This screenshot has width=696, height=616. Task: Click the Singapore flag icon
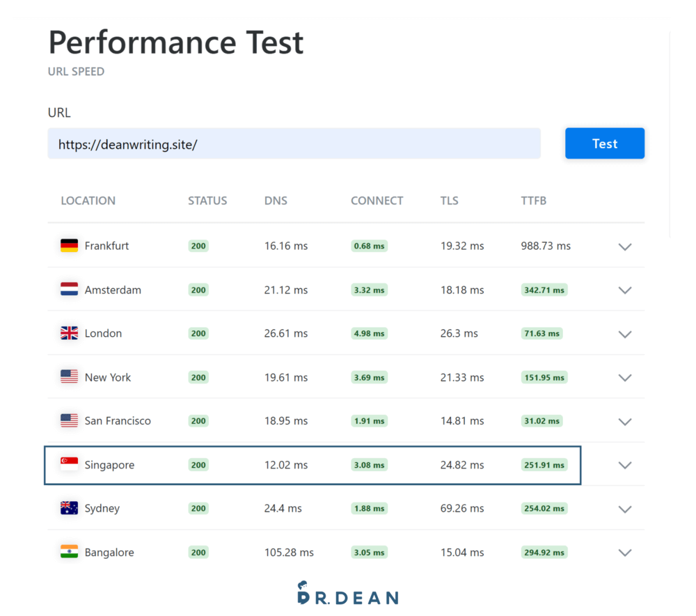69,464
